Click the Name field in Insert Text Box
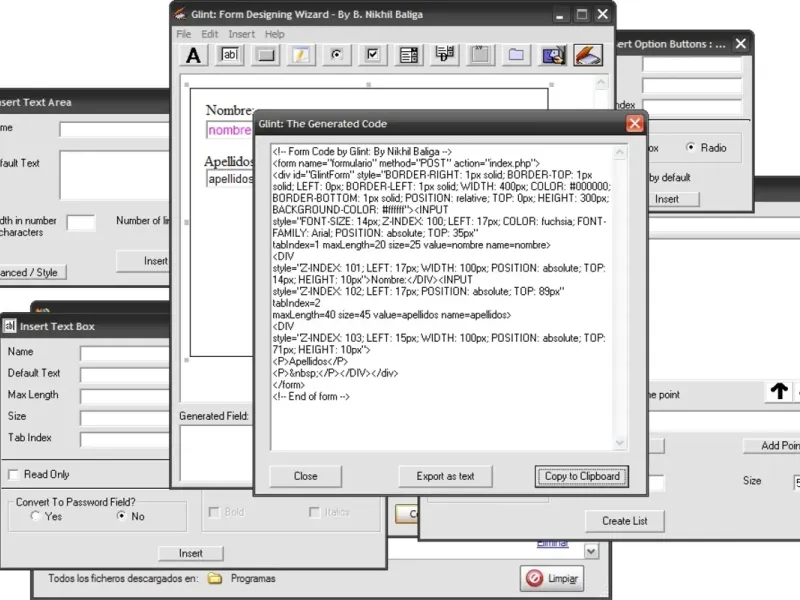The width and height of the screenshot is (800, 600). [x=126, y=353]
